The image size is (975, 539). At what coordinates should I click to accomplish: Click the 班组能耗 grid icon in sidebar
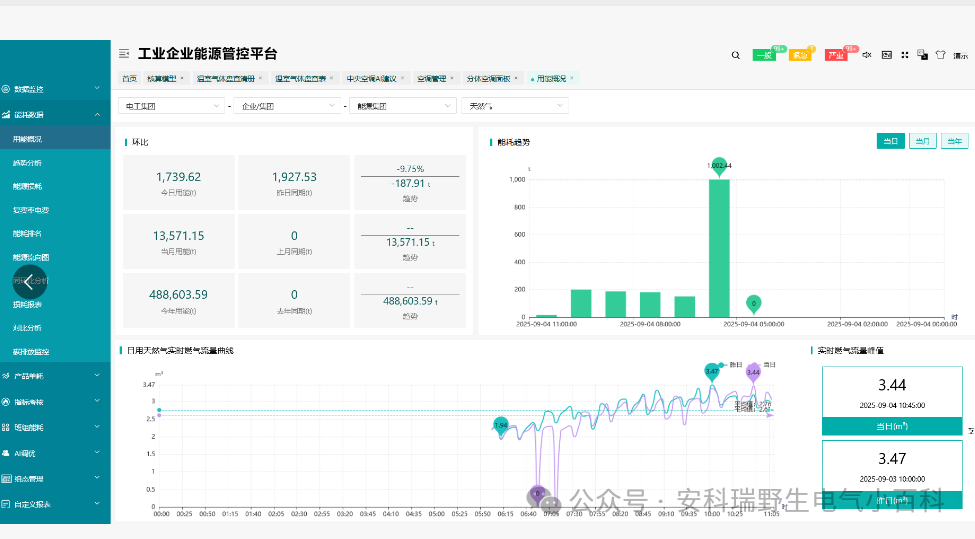[6, 427]
